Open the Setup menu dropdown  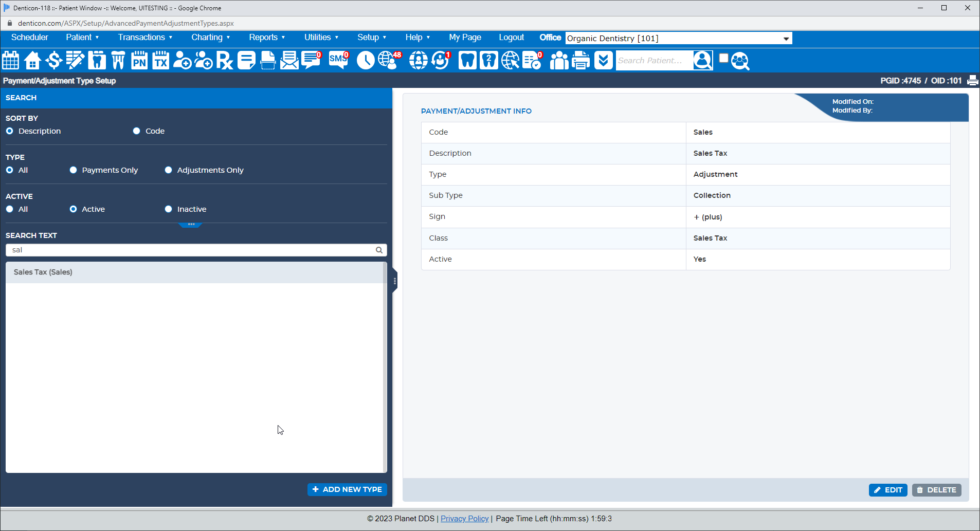click(x=372, y=38)
